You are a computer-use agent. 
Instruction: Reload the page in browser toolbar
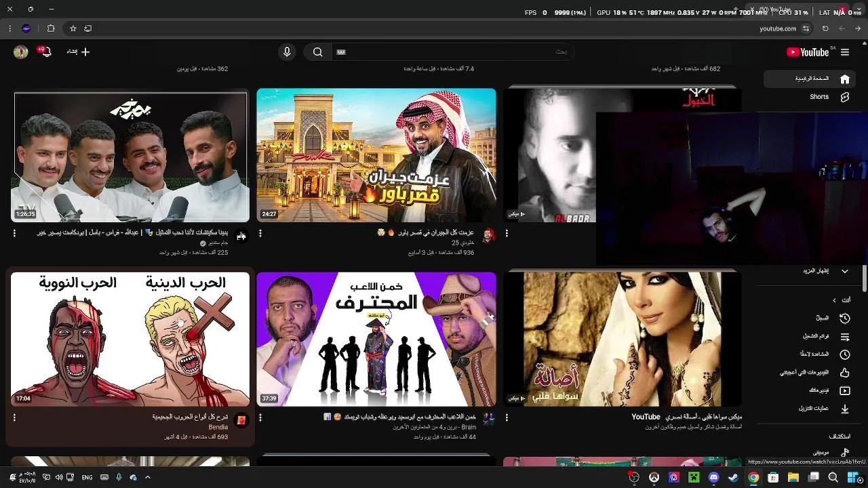click(x=825, y=28)
